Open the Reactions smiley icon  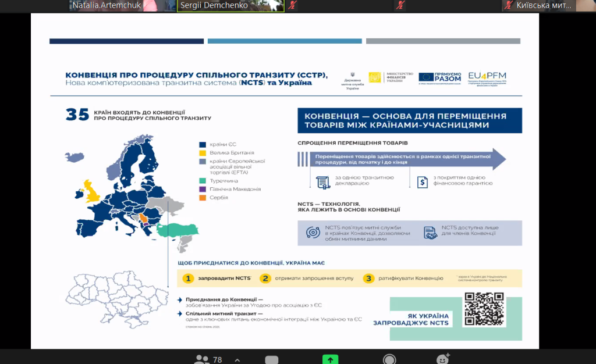[443, 359]
